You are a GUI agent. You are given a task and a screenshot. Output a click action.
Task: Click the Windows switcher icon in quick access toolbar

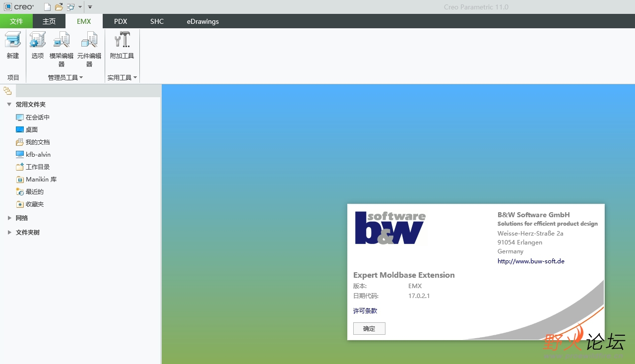pos(71,7)
